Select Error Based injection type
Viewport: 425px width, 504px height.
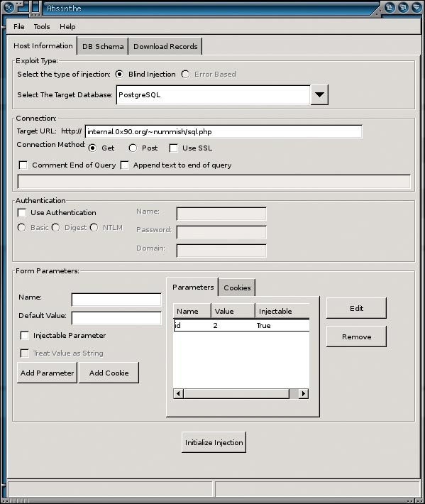pyautogui.click(x=185, y=75)
